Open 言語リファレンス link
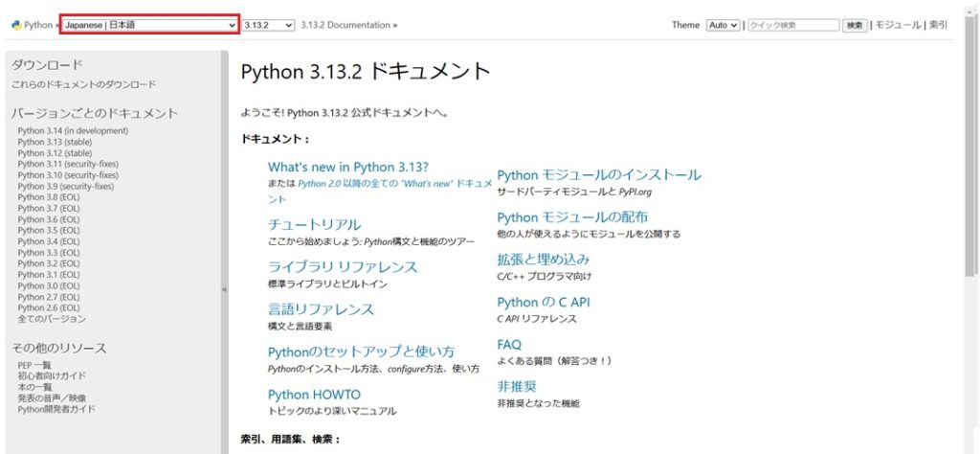 pos(322,309)
